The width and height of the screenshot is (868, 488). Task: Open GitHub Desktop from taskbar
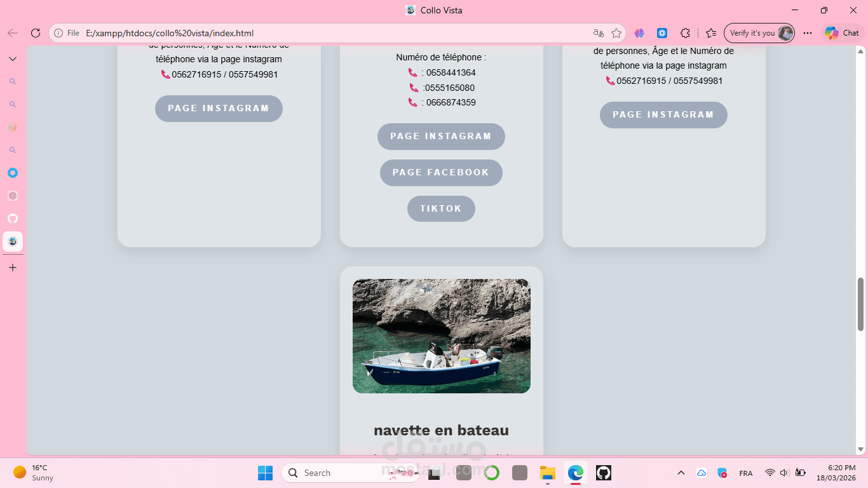604,473
